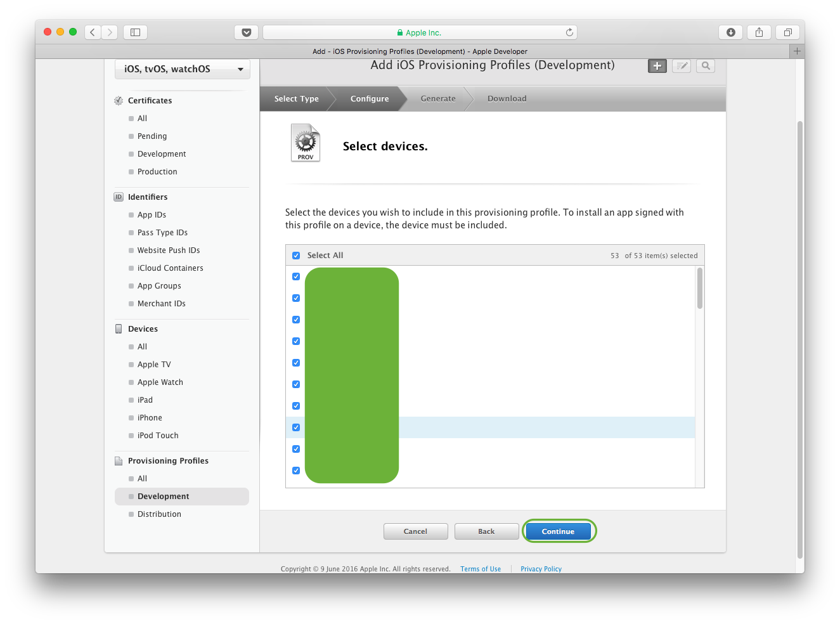The height and width of the screenshot is (624, 840).
Task: Click the Back button
Action: [x=486, y=531]
